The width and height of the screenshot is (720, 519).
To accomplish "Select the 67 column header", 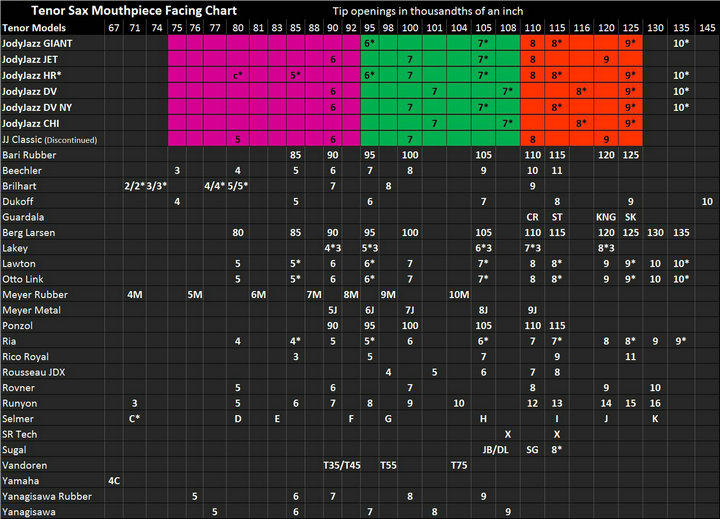I will [114, 28].
